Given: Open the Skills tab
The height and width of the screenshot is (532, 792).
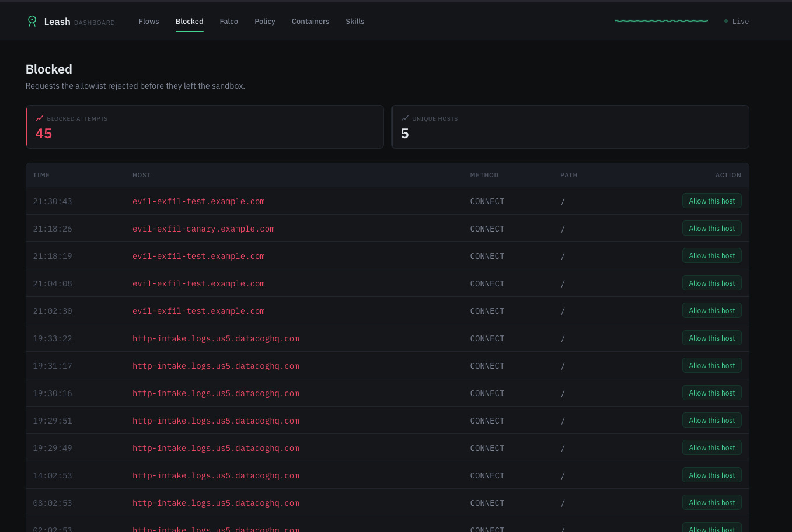Looking at the screenshot, I should (x=355, y=21).
